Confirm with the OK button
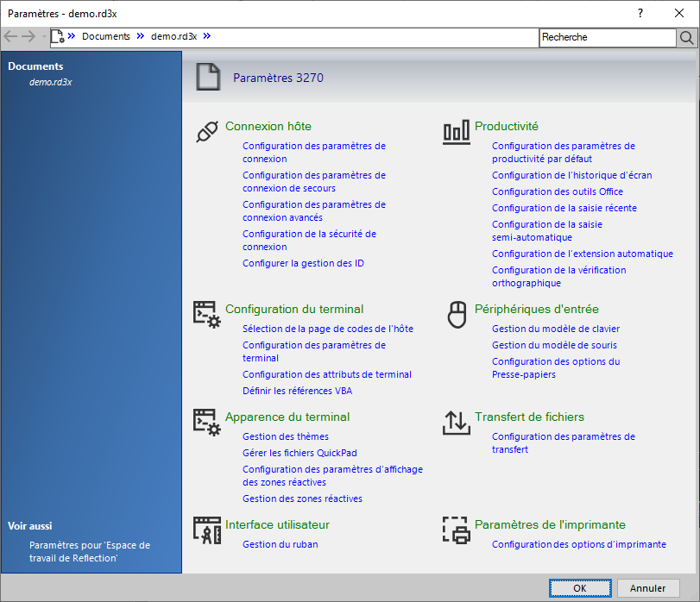The image size is (700, 602). (x=580, y=588)
